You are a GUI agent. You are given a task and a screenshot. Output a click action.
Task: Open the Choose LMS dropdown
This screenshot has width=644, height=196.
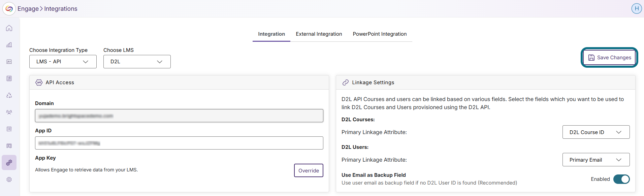(137, 62)
